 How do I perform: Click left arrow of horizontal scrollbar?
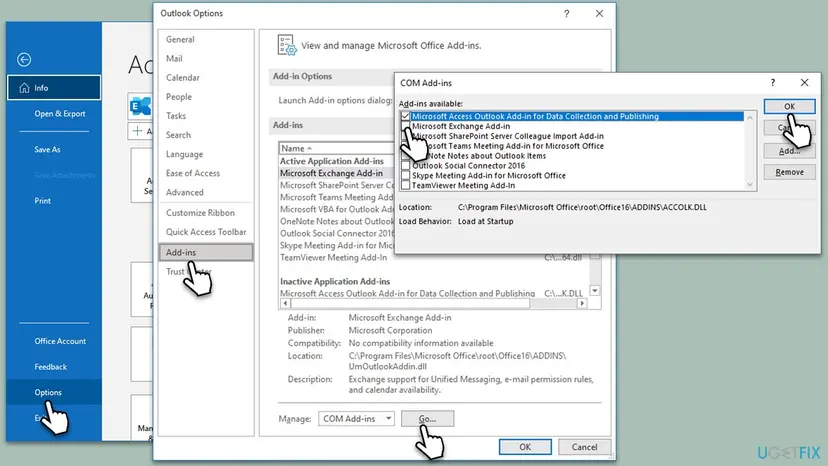click(285, 303)
